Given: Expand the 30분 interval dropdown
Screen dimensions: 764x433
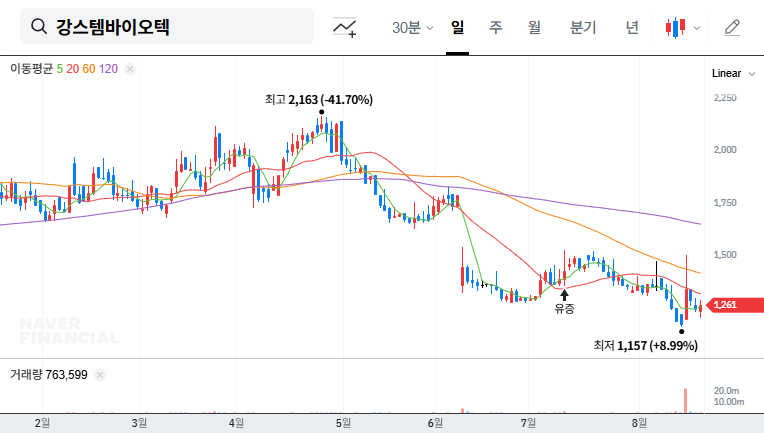Looking at the screenshot, I should click(x=412, y=27).
